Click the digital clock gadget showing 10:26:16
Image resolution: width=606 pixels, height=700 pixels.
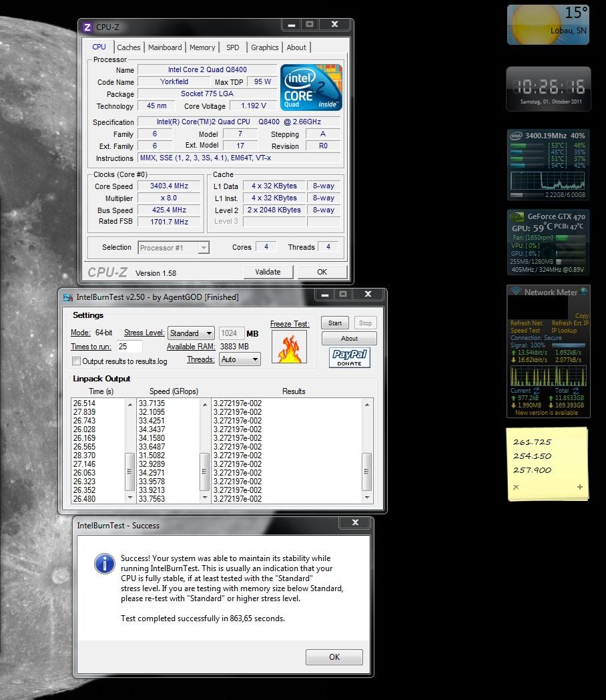[549, 89]
